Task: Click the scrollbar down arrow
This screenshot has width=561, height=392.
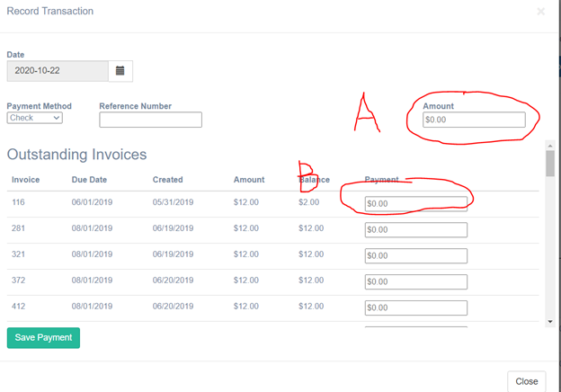Action: click(x=549, y=320)
